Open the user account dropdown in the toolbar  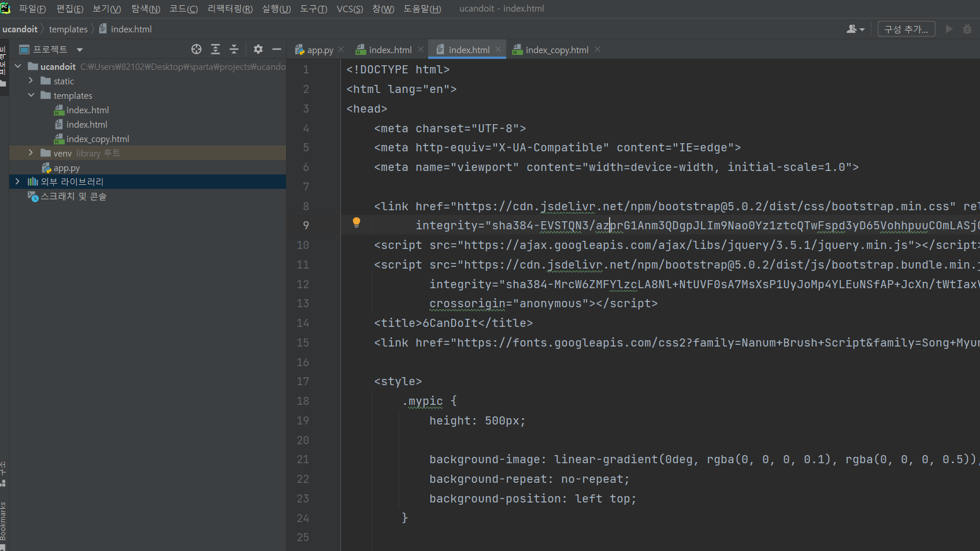coord(855,29)
